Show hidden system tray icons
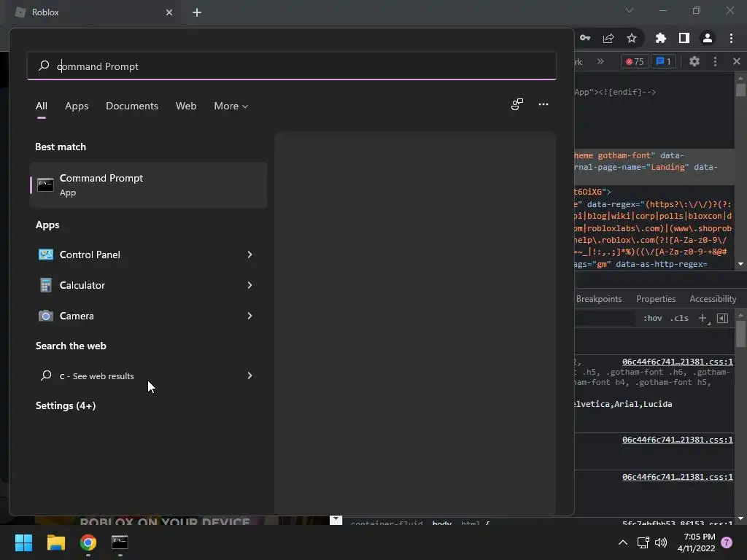This screenshot has width=747, height=560. click(622, 542)
